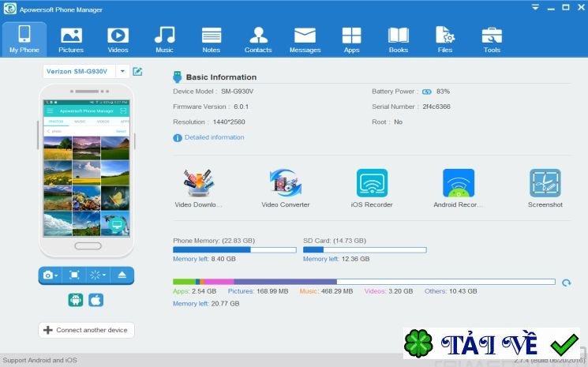Open the My Phone tab
The width and height of the screenshot is (588, 367).
tap(24, 39)
